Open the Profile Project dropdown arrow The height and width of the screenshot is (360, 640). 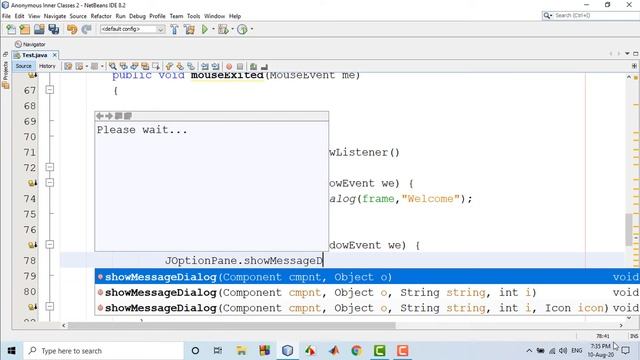252,29
